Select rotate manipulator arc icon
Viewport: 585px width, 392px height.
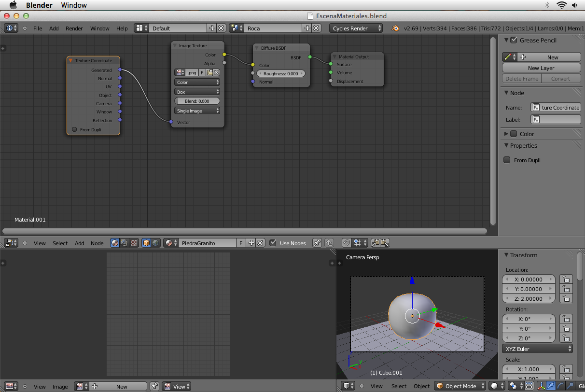[560, 386]
